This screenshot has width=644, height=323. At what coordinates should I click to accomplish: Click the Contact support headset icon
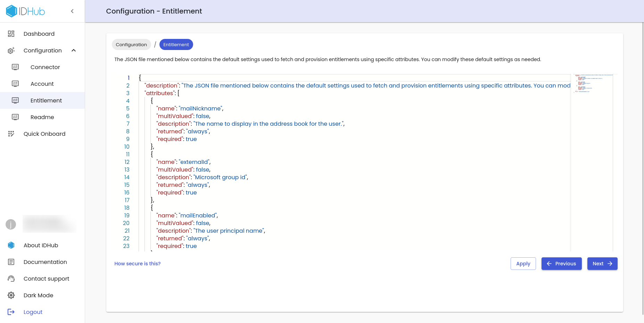point(11,279)
